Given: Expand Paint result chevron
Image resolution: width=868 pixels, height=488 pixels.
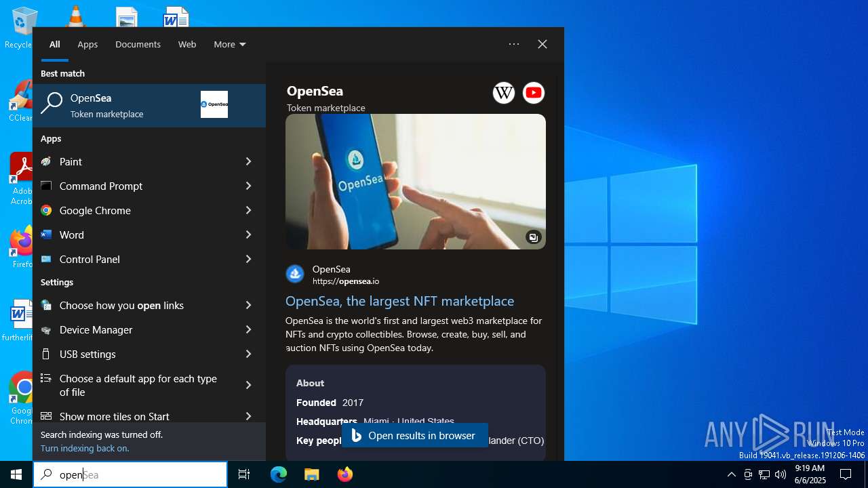Looking at the screenshot, I should pos(248,161).
